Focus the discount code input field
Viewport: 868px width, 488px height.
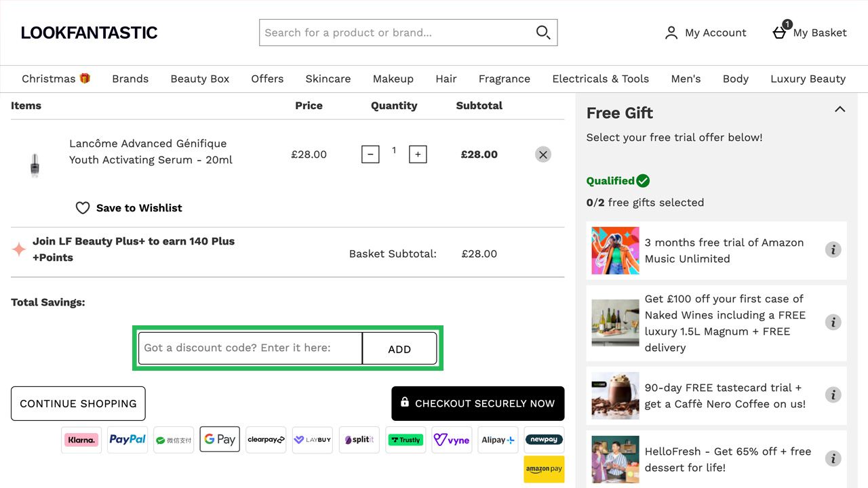250,348
